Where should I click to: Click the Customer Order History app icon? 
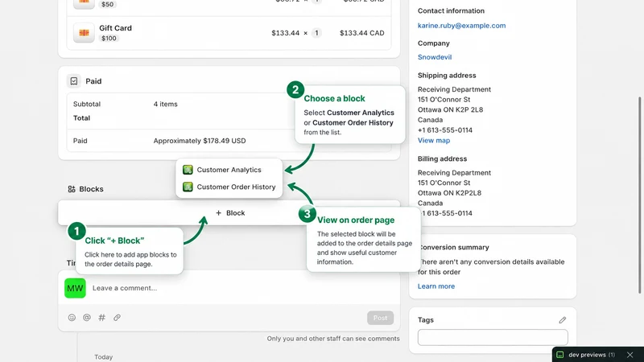click(188, 187)
